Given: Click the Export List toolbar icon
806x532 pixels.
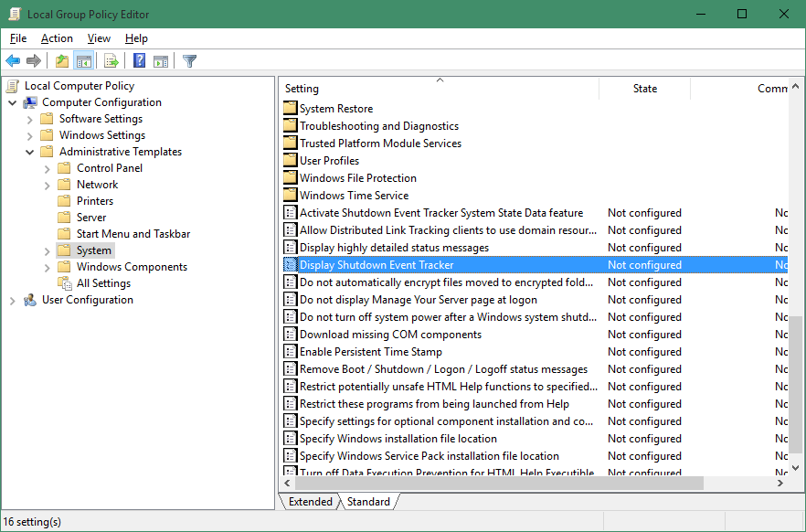Looking at the screenshot, I should tap(110, 60).
